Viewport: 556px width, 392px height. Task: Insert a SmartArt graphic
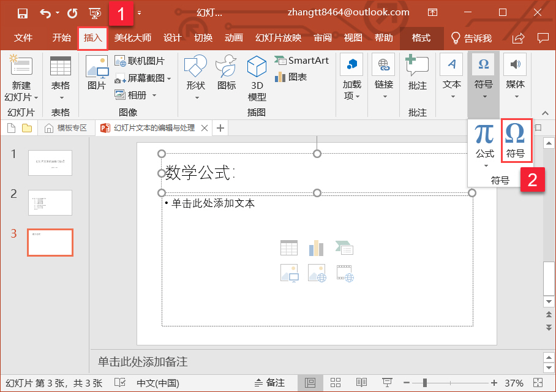pyautogui.click(x=302, y=61)
